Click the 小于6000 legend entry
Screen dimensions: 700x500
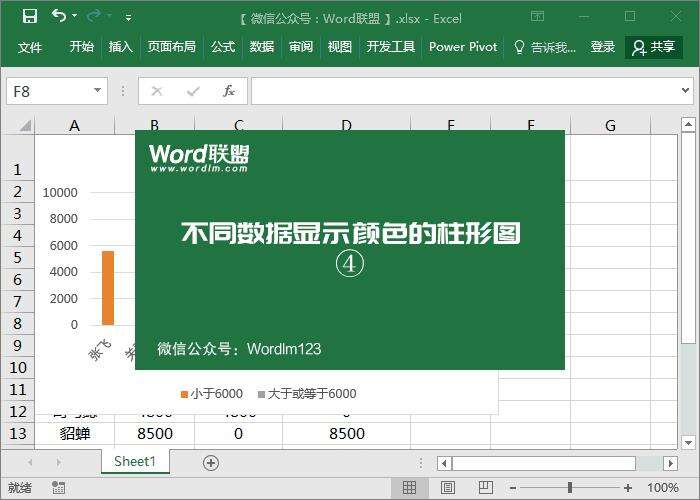coord(212,394)
